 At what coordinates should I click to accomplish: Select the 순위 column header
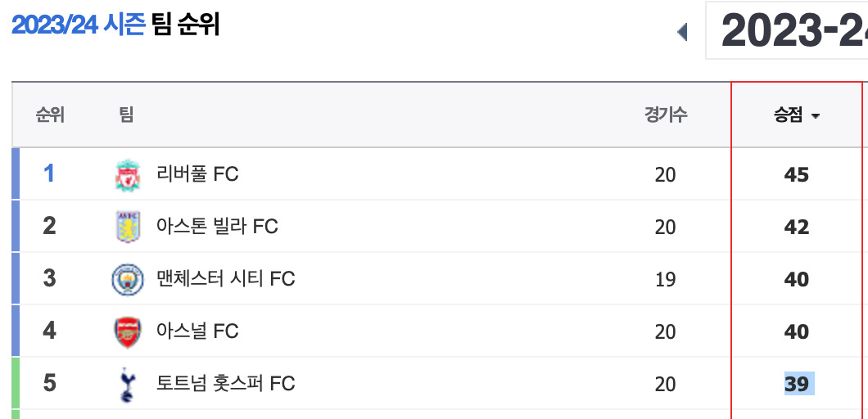pos(50,115)
